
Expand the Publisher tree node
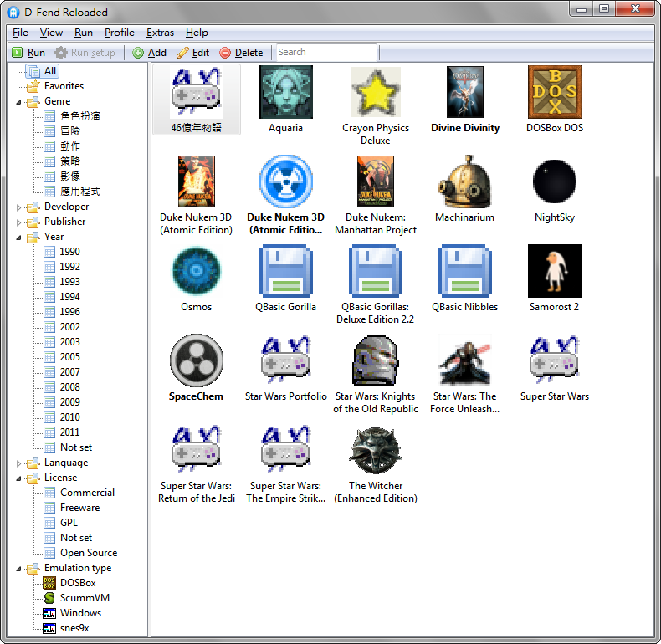[x=18, y=222]
